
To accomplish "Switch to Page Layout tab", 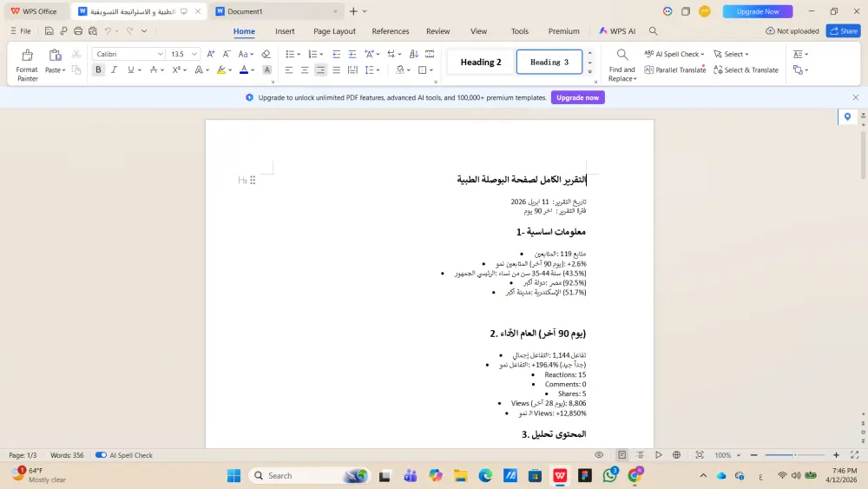I will [334, 31].
